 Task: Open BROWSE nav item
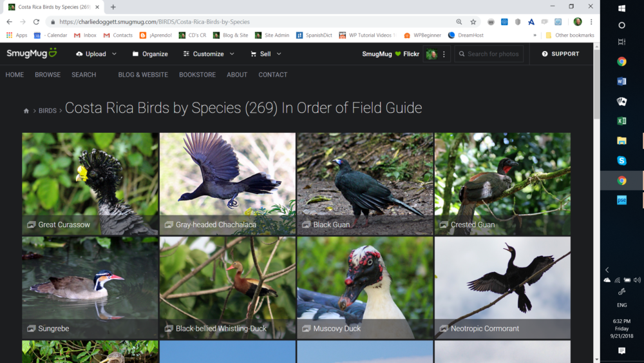pos(48,75)
